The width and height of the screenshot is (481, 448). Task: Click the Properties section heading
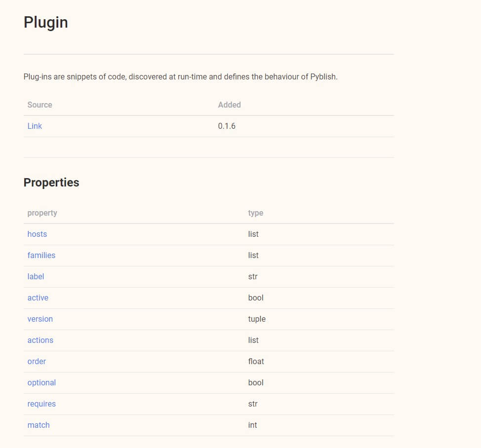pos(51,183)
